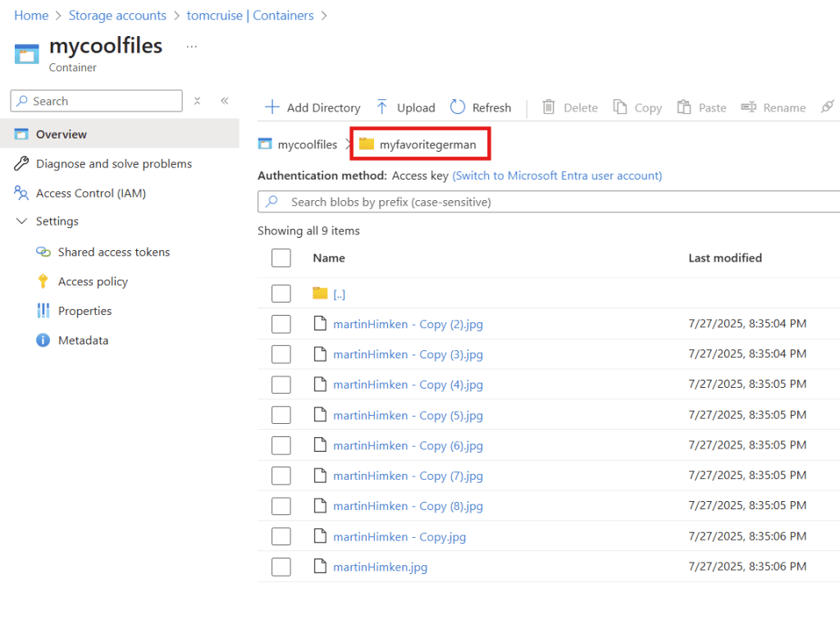Open Shared access tokens in sidebar

[113, 252]
